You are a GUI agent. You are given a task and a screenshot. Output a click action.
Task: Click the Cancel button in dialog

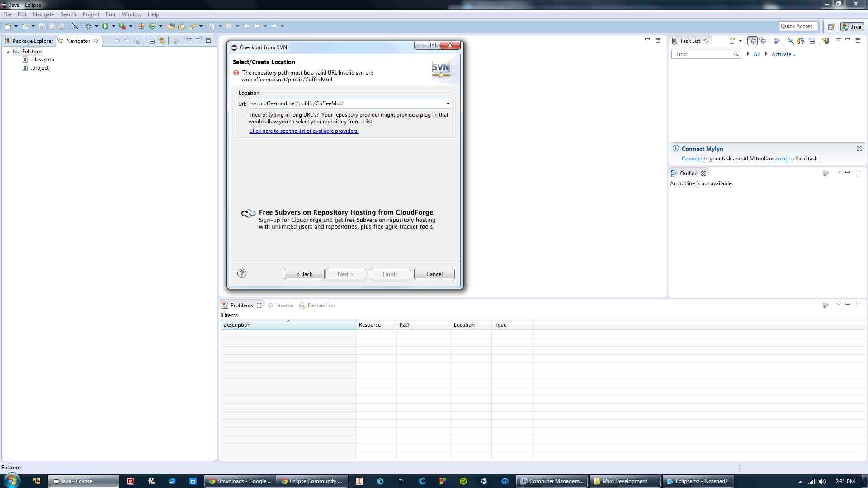(434, 274)
